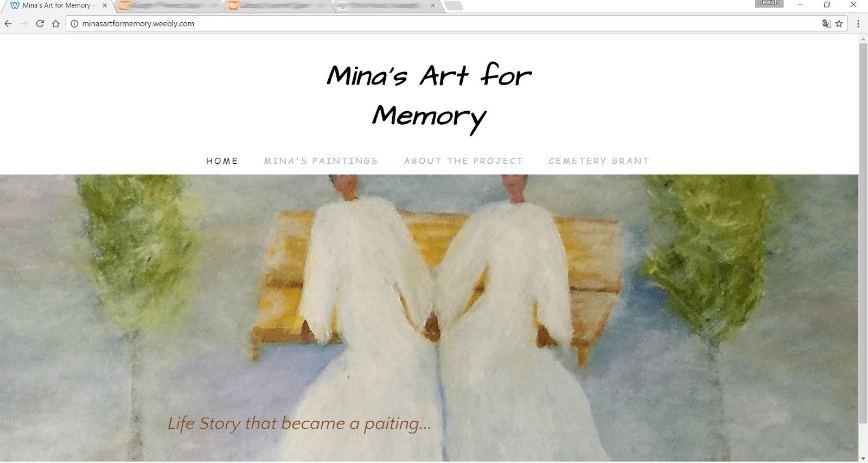Click the forward navigation arrow

click(24, 23)
